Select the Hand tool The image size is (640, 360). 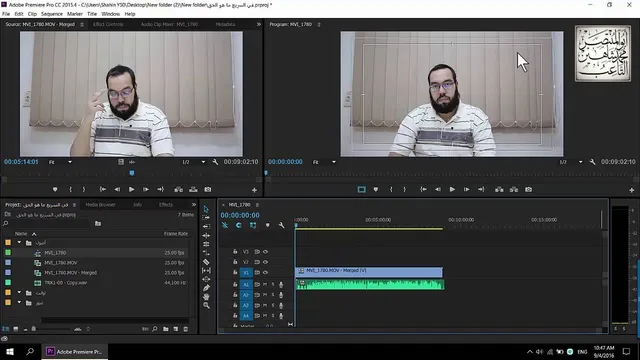(206, 297)
